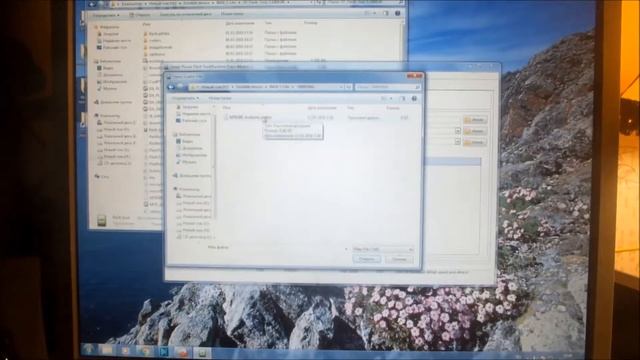This screenshot has height=360, width=640.
Task: Click the Открыть button in the dialog
Action: pyautogui.click(x=367, y=259)
